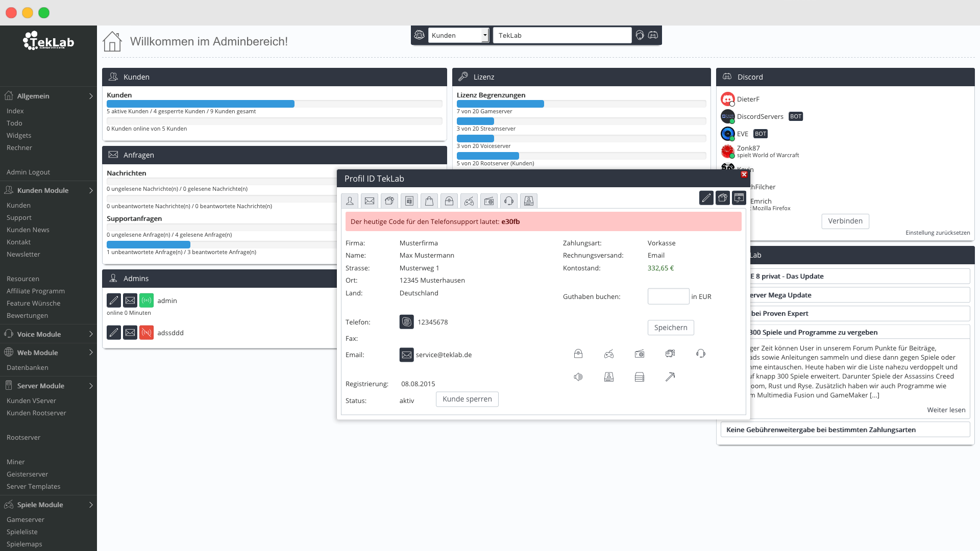Image resolution: width=980 pixels, height=551 pixels.
Task: Open the edit pencil icon in the dialog header
Action: click(706, 198)
